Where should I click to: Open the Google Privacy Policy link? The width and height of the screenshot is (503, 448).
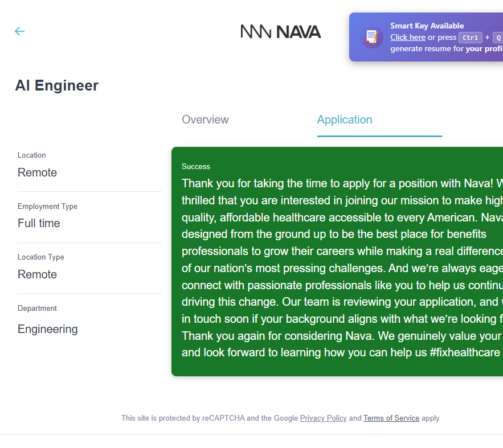(x=323, y=418)
